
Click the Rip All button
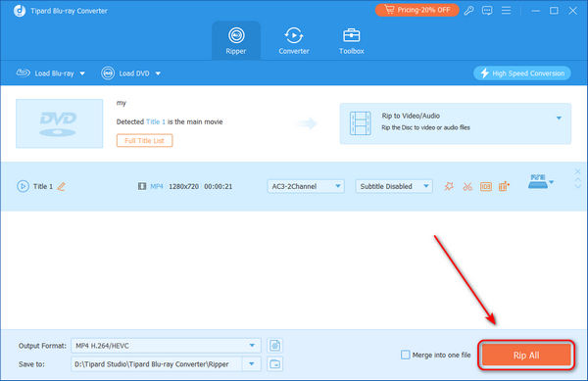point(526,355)
